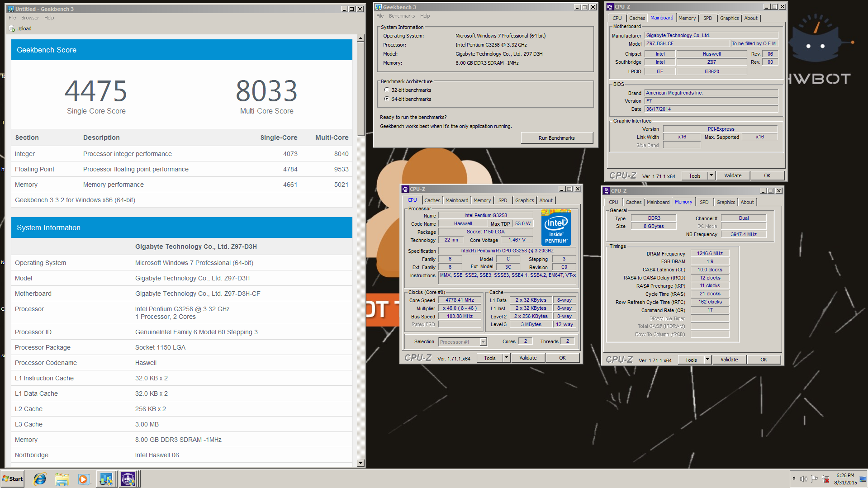The width and height of the screenshot is (868, 488).
Task: Click the Geekbench results scrollbar down arrow
Action: 360,463
